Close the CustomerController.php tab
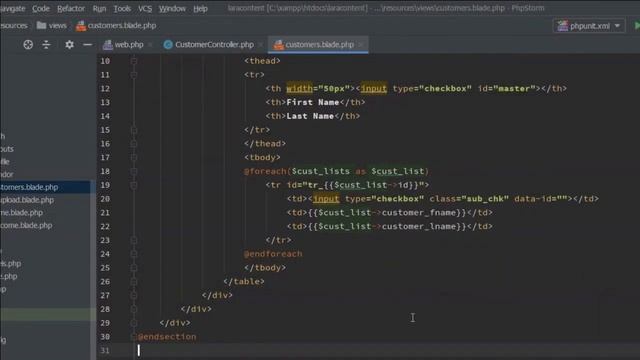This screenshot has width=640, height=360. click(x=261, y=44)
